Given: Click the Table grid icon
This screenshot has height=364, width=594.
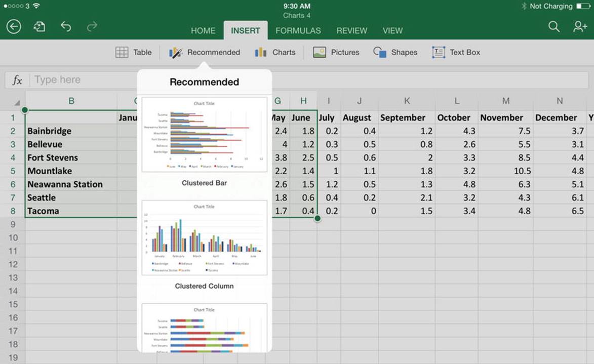Looking at the screenshot, I should (x=122, y=52).
